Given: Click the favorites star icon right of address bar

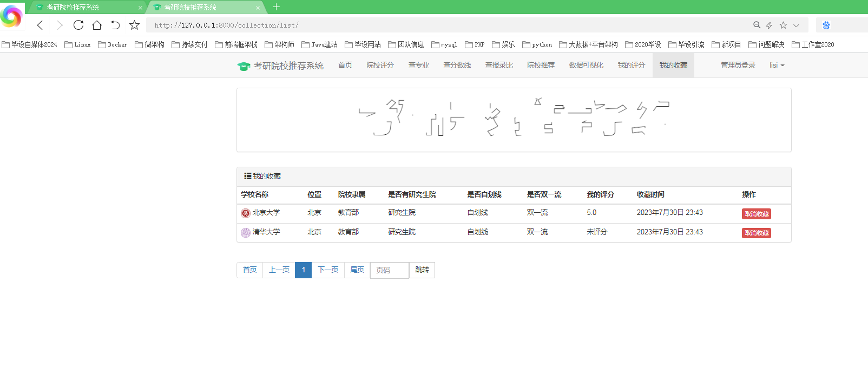Looking at the screenshot, I should (783, 25).
